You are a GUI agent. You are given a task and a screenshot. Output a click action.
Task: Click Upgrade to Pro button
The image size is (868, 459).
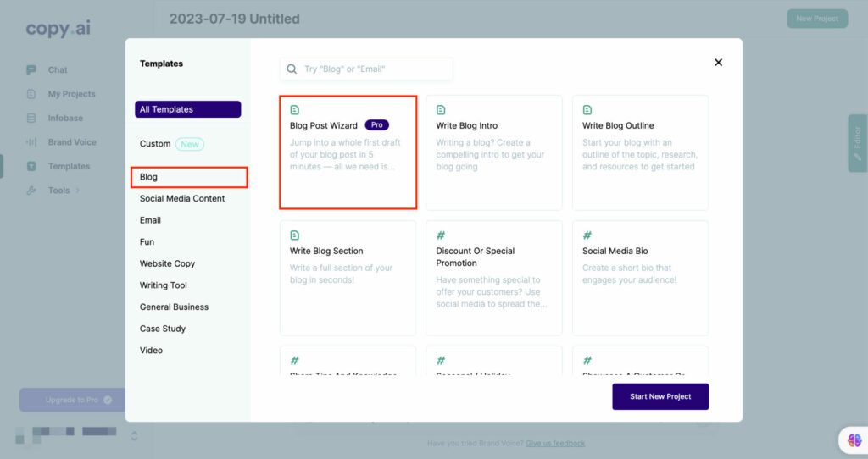coord(73,400)
